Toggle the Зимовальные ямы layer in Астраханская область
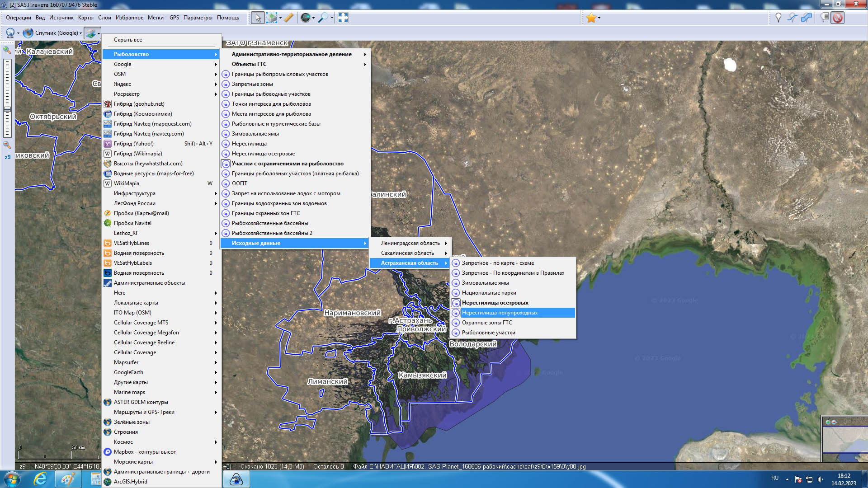This screenshot has width=868, height=488. point(485,283)
